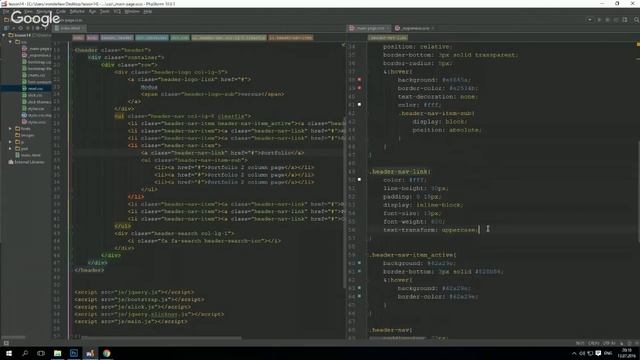The height and width of the screenshot is (360, 640).
Task: Click the system tray clock
Action: pos(627,353)
